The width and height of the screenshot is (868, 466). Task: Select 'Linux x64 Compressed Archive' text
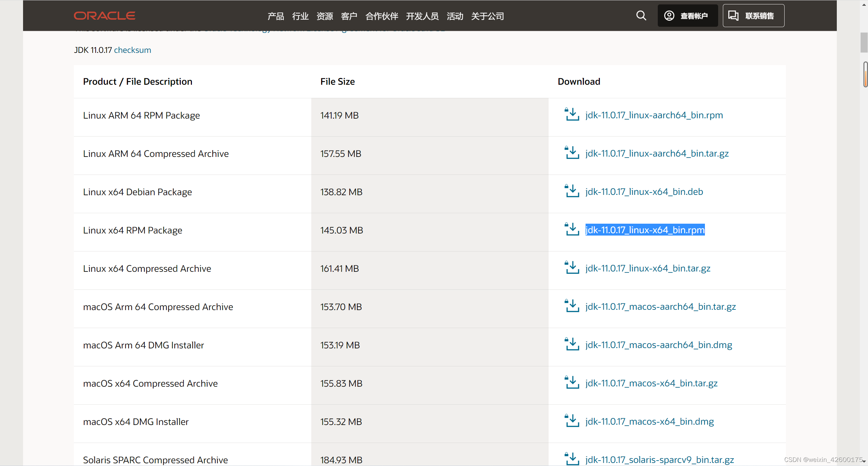point(147,269)
